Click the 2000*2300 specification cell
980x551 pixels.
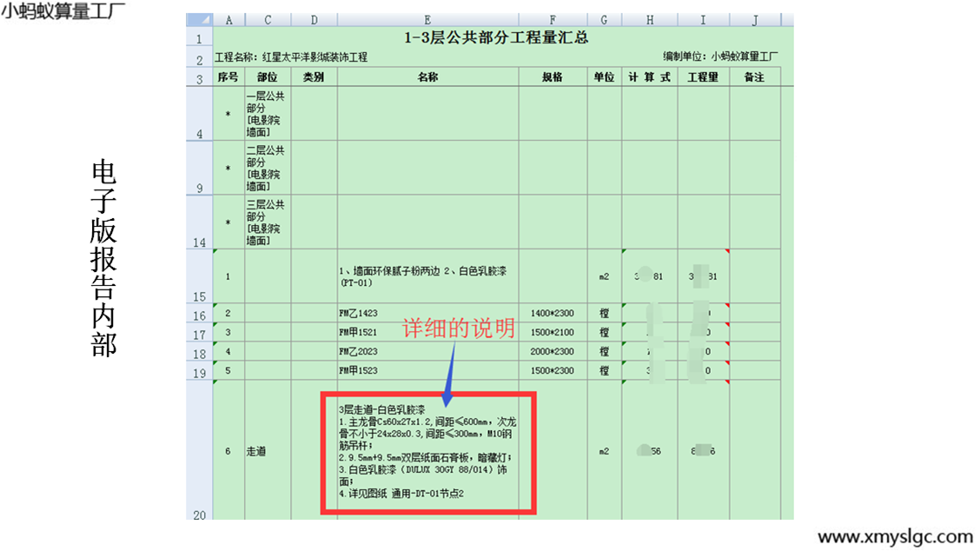(553, 351)
